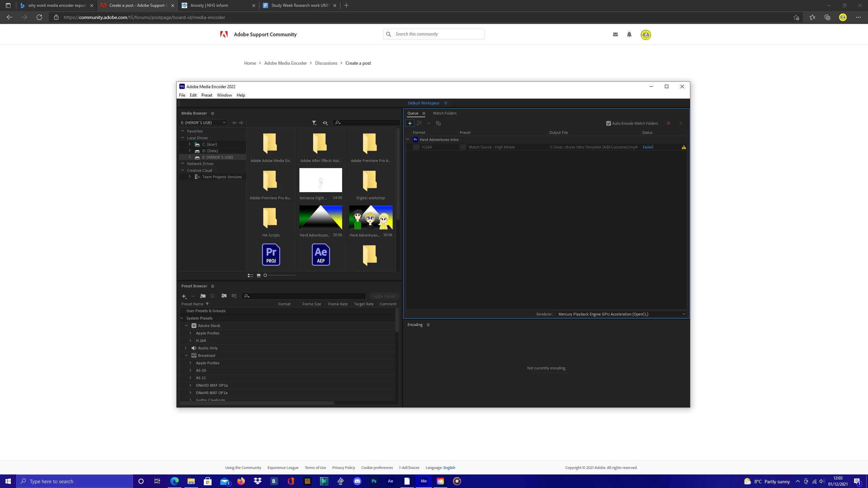This screenshot has width=868, height=488.
Task: Open the Queue panel hamburger menu
Action: click(424, 114)
